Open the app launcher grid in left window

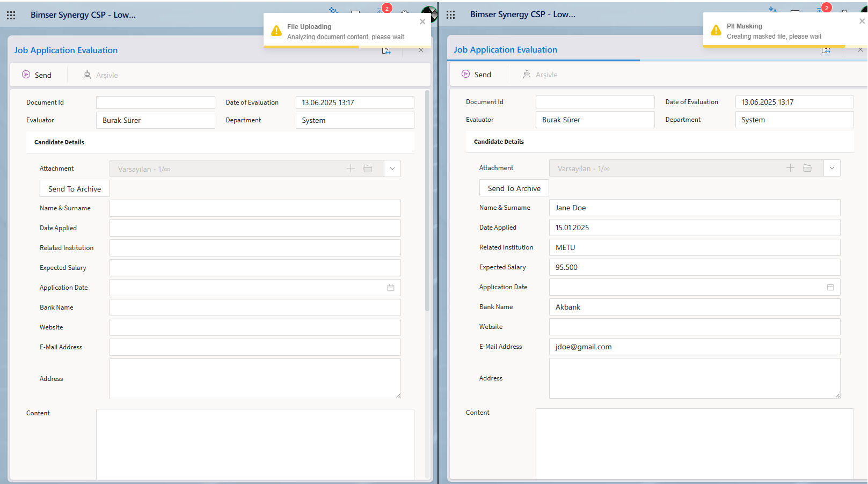point(11,15)
